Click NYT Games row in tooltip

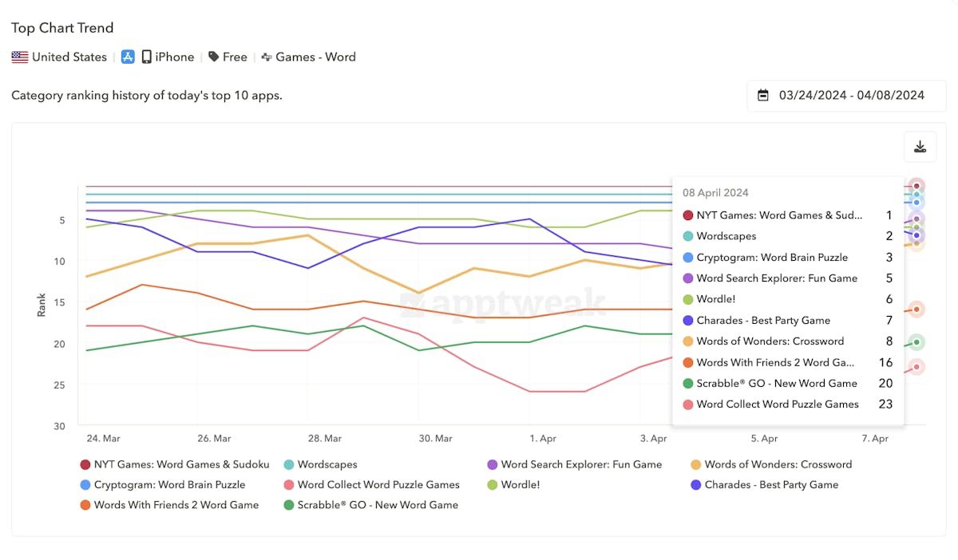788,215
